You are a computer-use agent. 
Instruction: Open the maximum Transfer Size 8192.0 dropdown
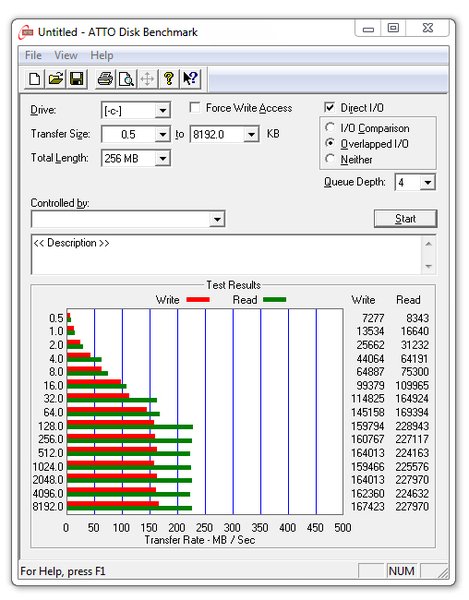251,134
